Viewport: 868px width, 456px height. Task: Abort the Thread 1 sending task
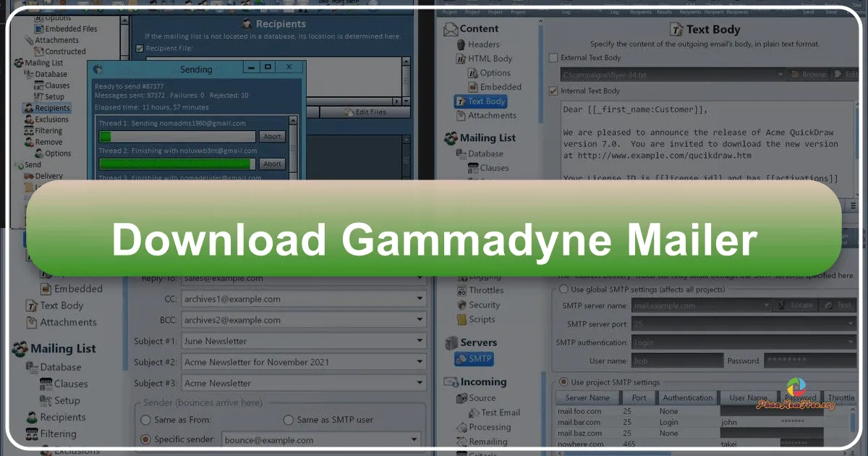point(272,136)
